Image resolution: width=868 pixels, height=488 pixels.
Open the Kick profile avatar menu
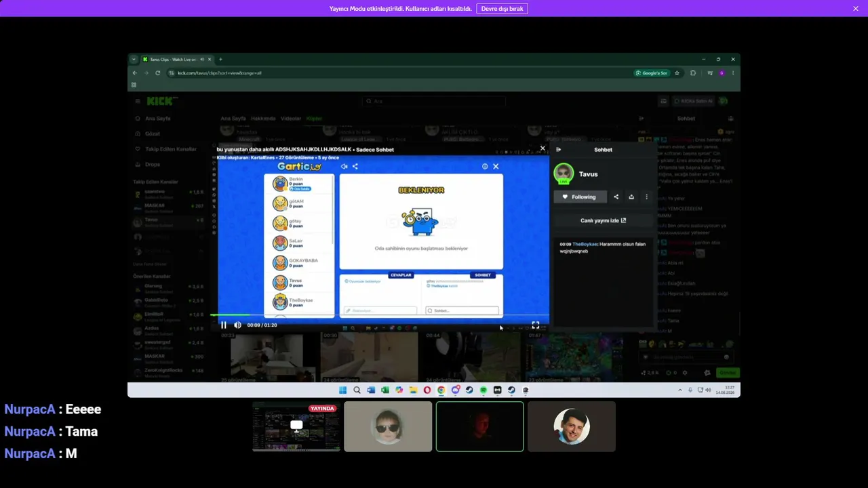click(x=724, y=101)
